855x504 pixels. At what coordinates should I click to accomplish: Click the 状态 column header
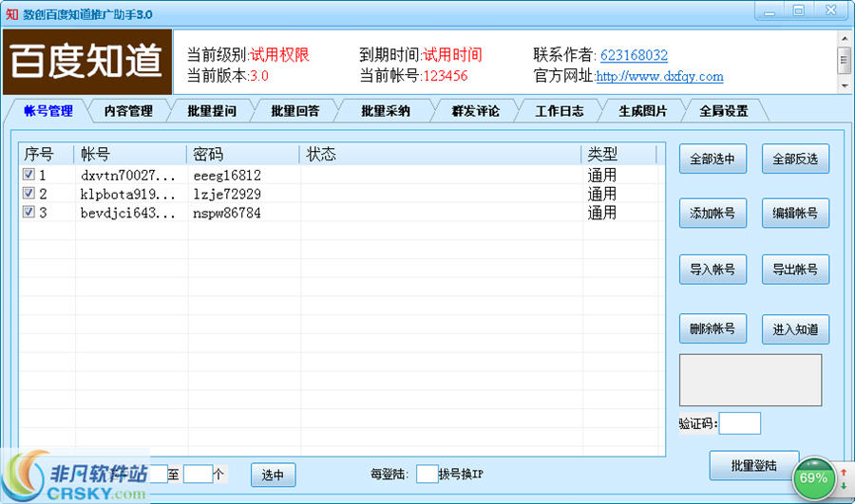click(x=440, y=155)
